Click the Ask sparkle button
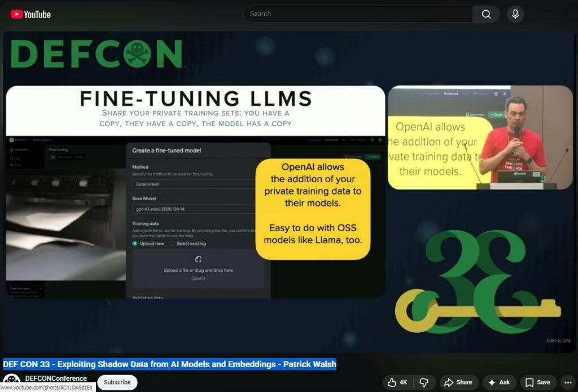Viewport: 578px width, 392px height. click(498, 382)
